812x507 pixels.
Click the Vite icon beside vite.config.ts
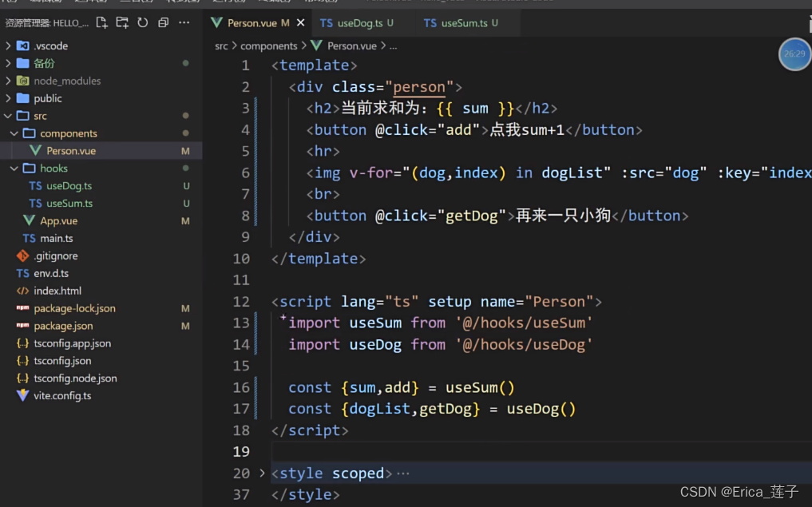point(22,396)
